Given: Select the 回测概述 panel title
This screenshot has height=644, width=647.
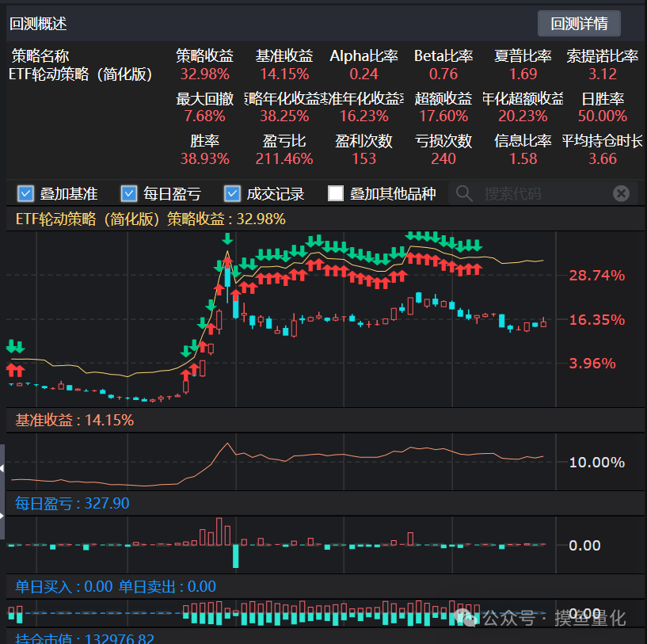Looking at the screenshot, I should pos(38,24).
